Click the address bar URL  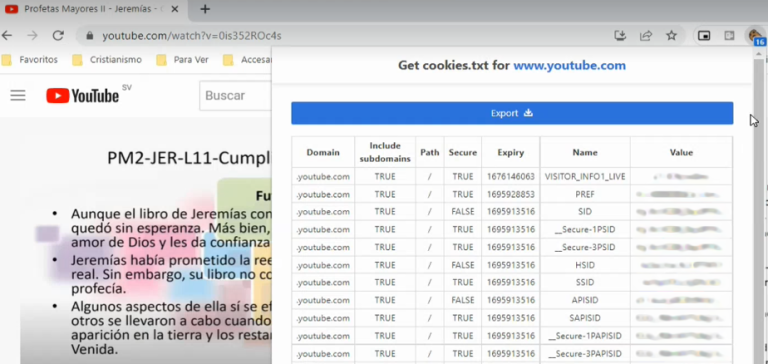tap(192, 36)
